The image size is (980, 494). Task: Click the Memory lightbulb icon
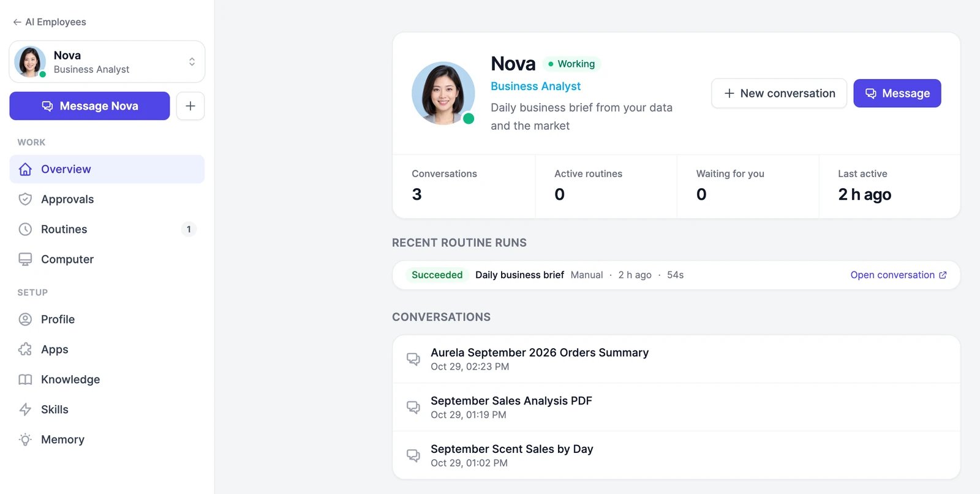click(25, 439)
